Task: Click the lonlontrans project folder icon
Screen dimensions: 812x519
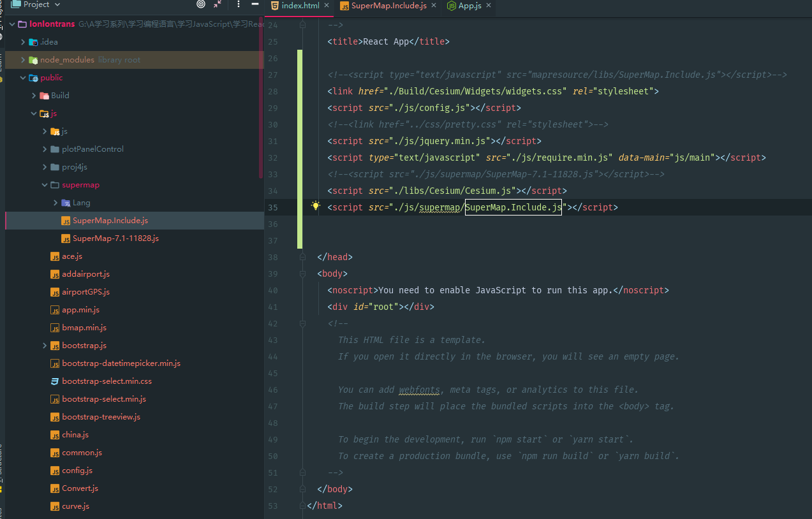Action: pos(23,24)
